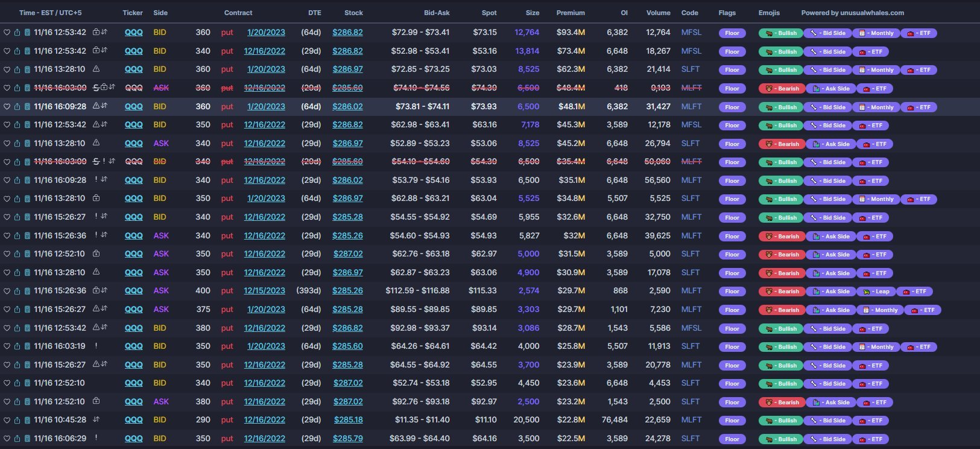This screenshot has height=449, width=980.
Task: Click Bearish tag on the $45.2M row
Action: pos(782,144)
